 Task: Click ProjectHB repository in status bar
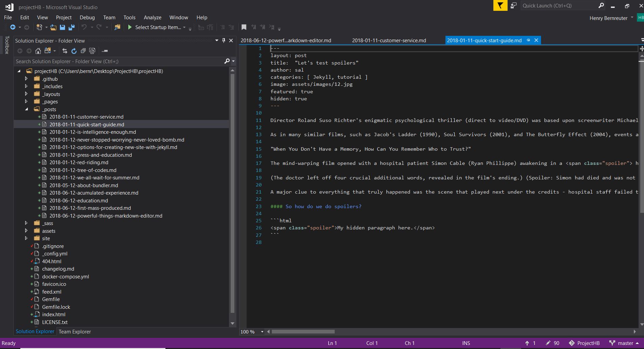coord(584,343)
